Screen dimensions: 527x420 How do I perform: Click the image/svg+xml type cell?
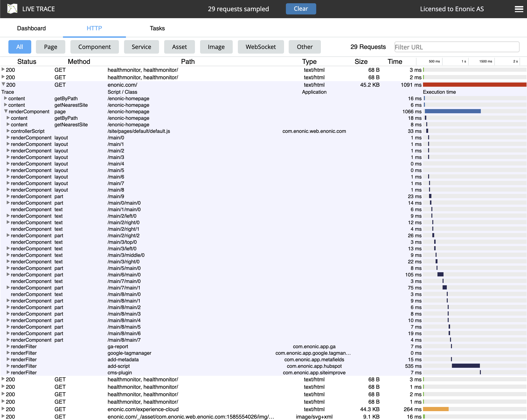314,417
